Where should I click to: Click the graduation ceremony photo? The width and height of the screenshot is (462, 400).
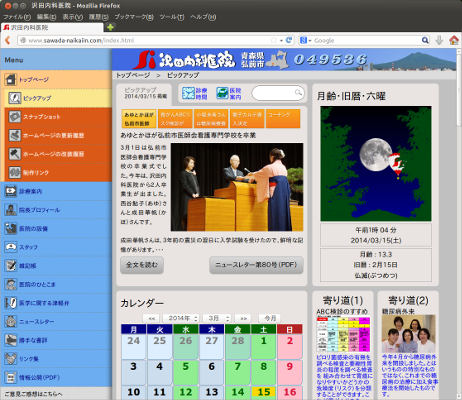pyautogui.click(x=237, y=187)
